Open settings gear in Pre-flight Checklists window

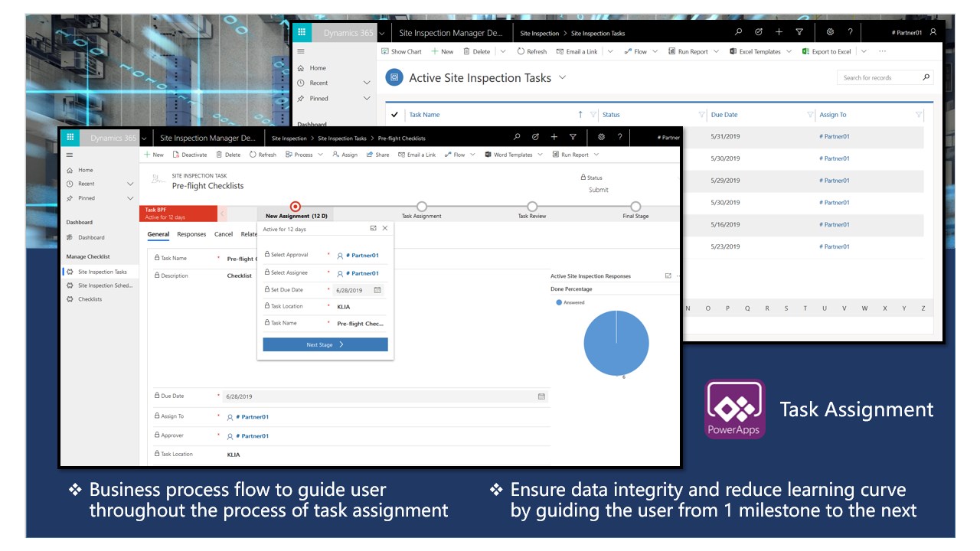click(x=601, y=137)
